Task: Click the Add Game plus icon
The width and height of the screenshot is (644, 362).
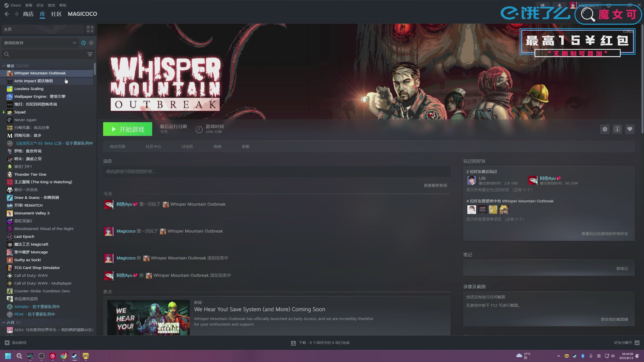Action: [7, 343]
